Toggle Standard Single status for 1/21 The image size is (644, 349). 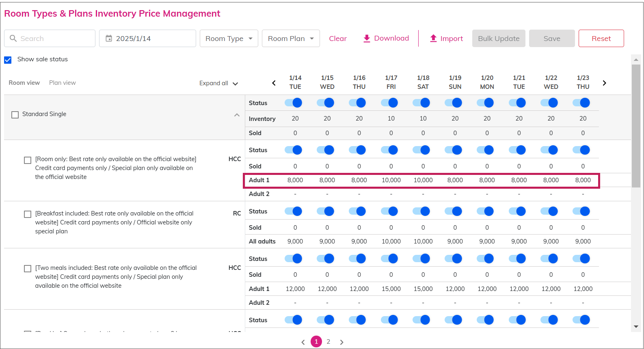517,103
